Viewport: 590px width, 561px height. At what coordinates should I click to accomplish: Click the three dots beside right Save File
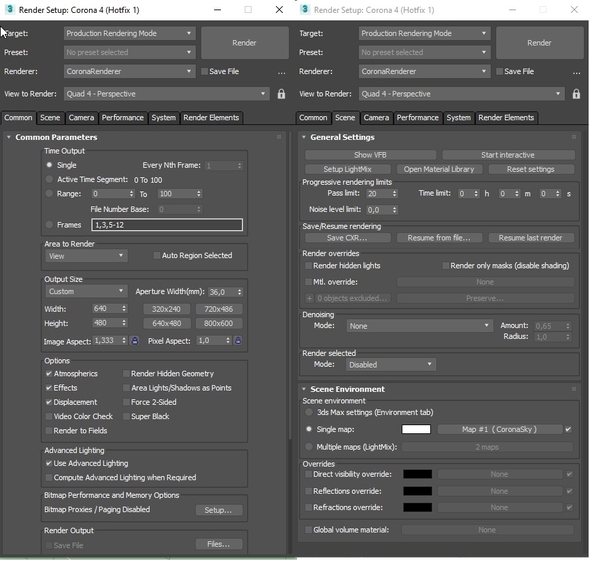coord(576,72)
